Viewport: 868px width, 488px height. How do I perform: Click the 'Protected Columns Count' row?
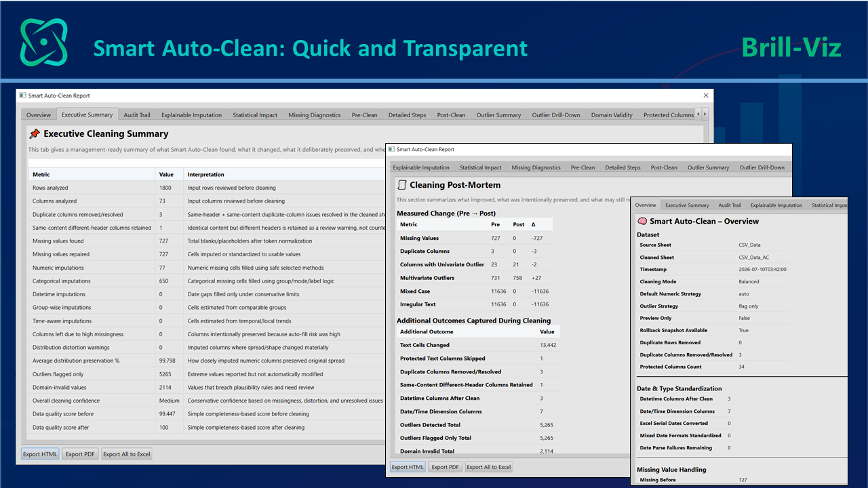tap(712, 367)
